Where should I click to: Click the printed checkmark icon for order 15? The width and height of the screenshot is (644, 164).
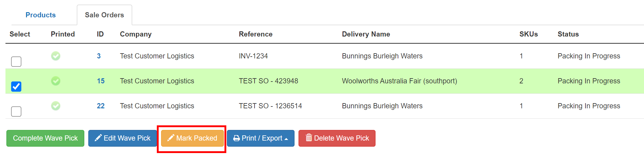[x=56, y=81]
